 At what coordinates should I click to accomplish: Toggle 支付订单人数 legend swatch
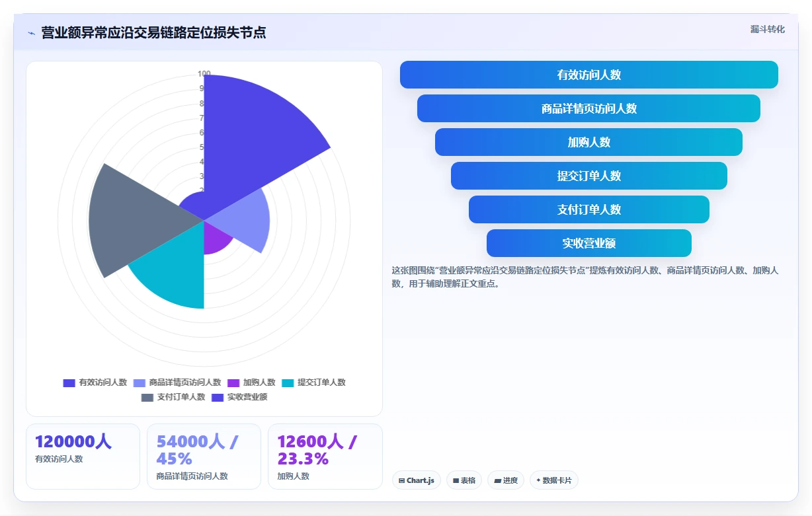[x=147, y=397]
